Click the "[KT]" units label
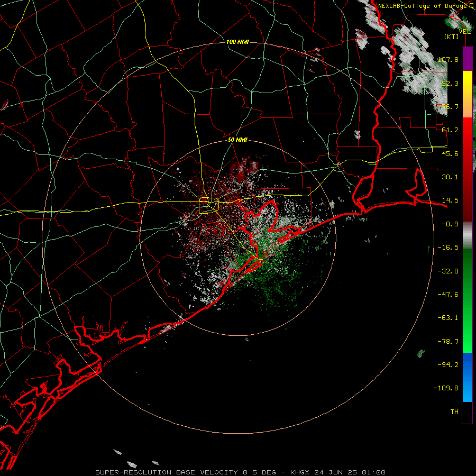 tap(452, 36)
